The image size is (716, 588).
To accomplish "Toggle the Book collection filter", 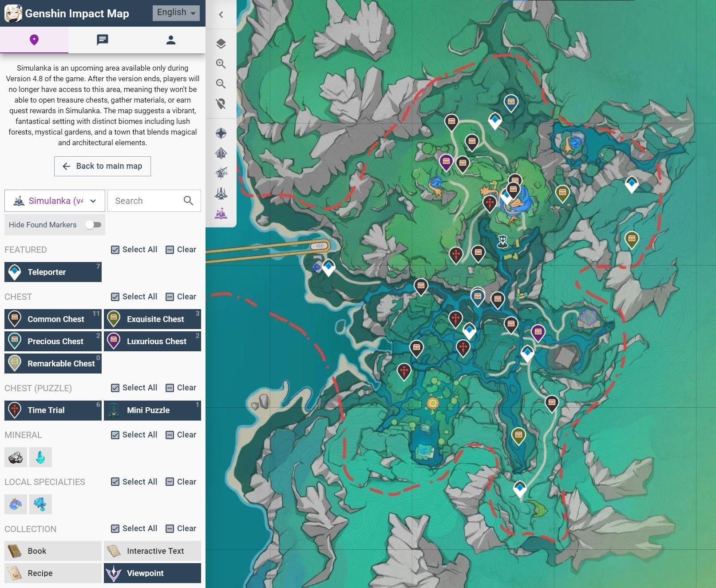I will 53,551.
